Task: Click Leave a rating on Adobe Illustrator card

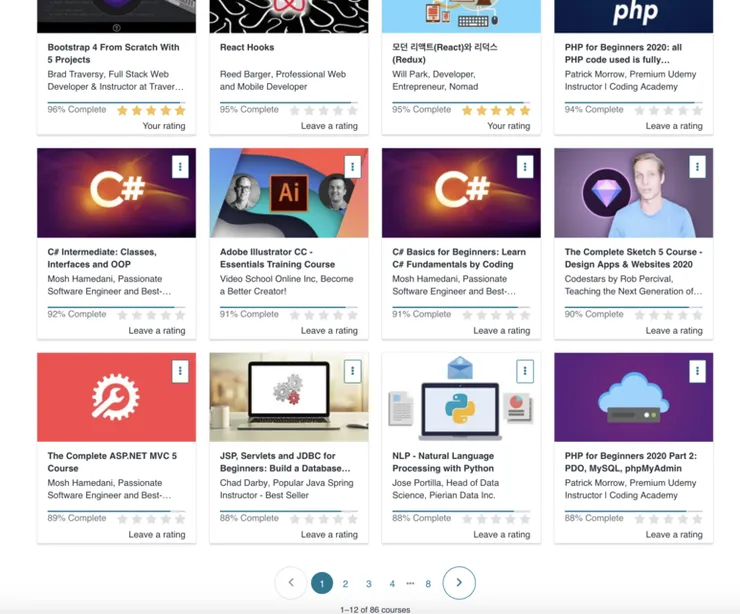Action: (329, 331)
